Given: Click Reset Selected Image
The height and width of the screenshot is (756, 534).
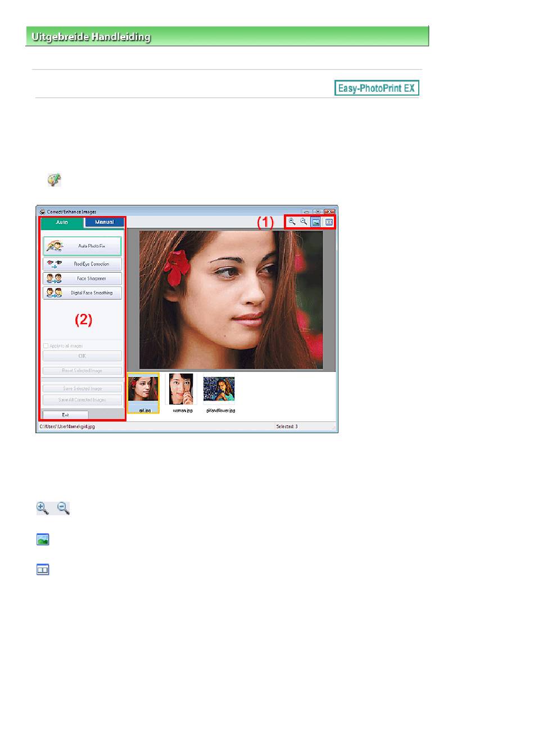Looking at the screenshot, I should [x=82, y=371].
